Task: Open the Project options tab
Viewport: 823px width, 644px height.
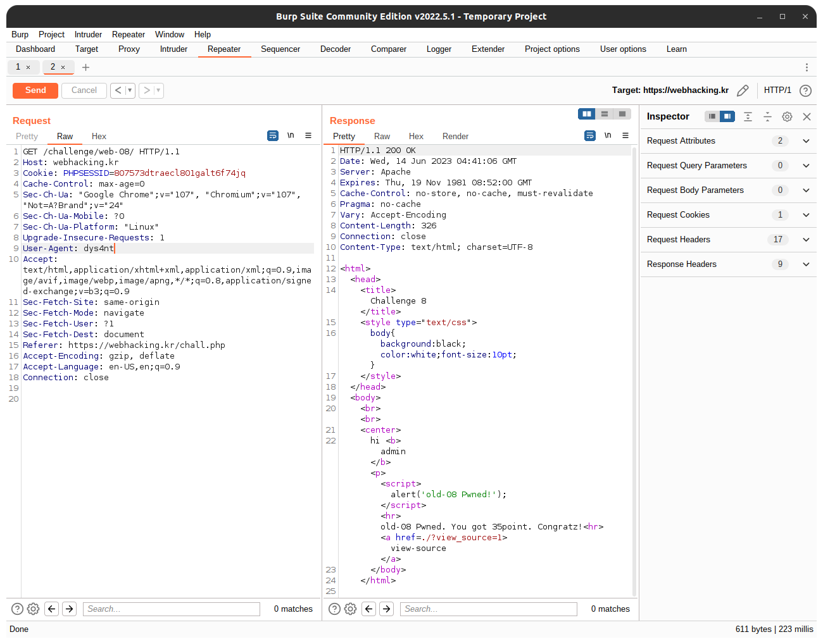Action: coord(552,49)
